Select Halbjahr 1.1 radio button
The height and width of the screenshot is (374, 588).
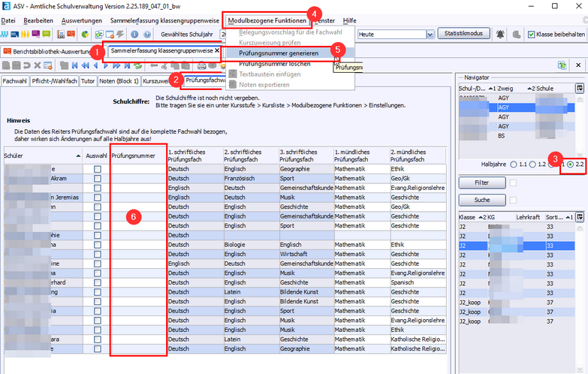[x=512, y=164]
